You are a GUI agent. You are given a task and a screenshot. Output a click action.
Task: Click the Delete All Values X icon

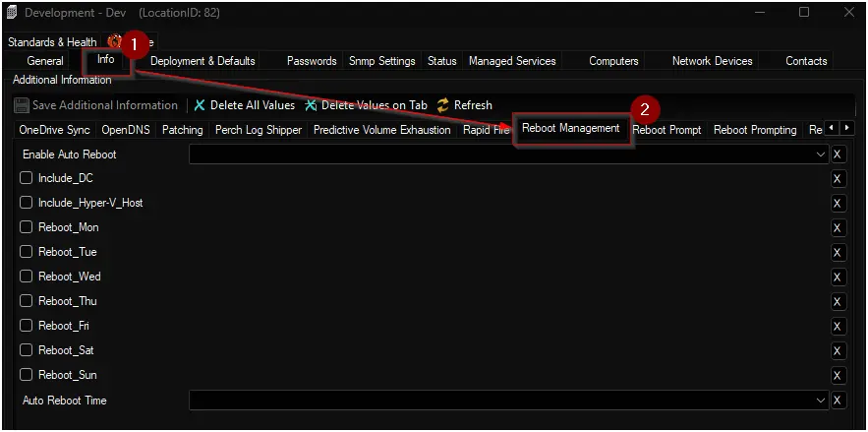click(200, 105)
